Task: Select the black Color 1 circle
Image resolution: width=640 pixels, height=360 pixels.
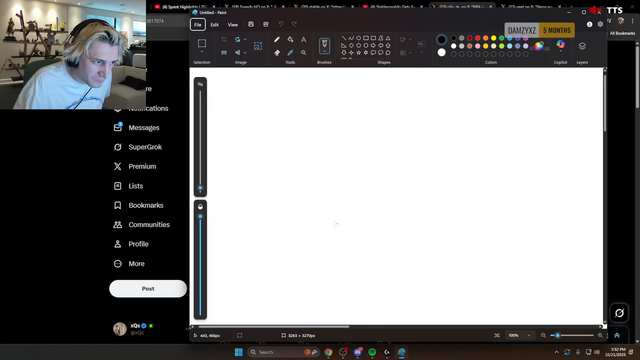Action: (441, 40)
